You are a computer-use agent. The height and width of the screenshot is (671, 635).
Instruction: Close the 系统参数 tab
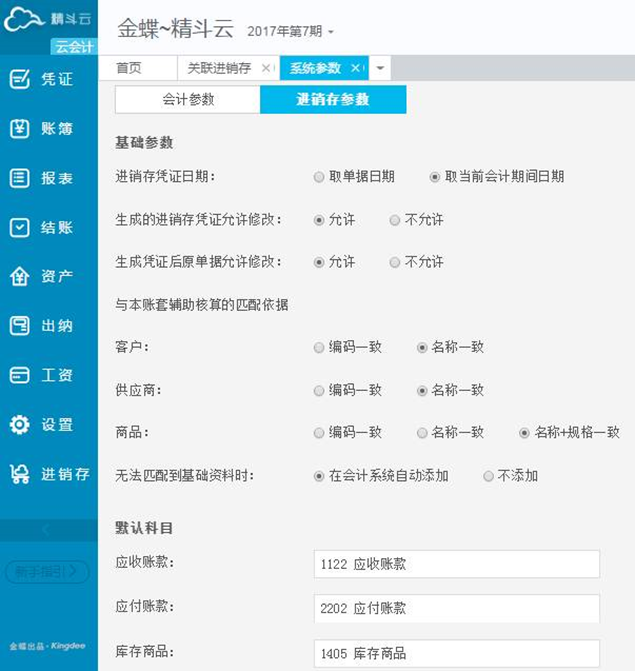(355, 68)
